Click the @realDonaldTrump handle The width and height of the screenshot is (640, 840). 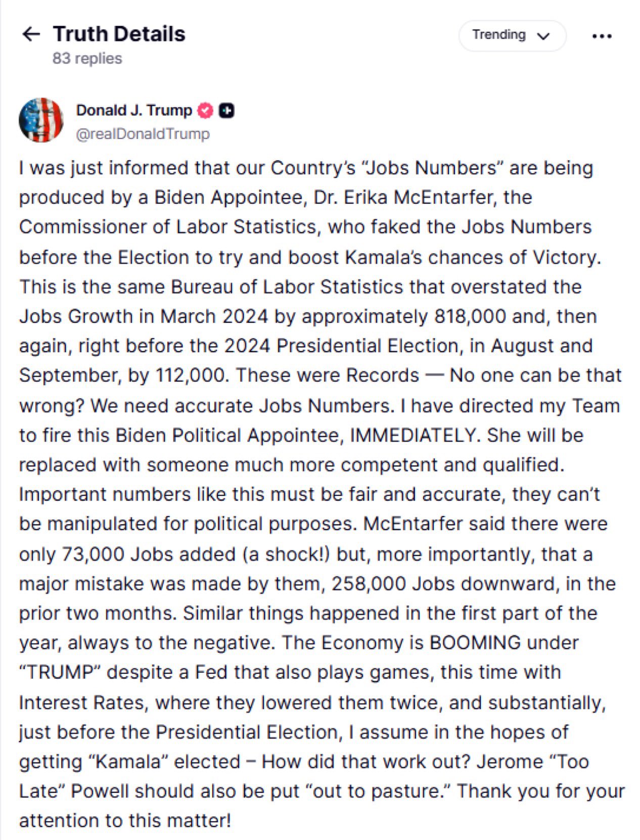click(x=143, y=134)
